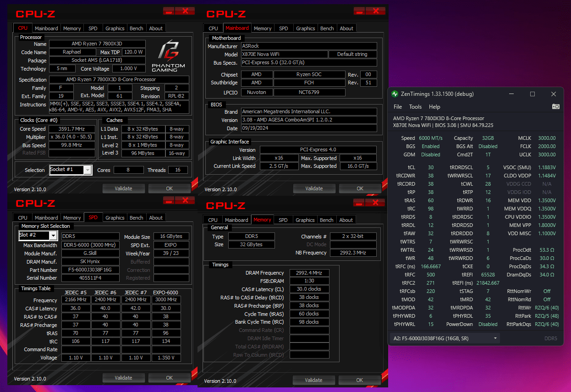Close the CPU-Z Memory window
The width and height of the screenshot is (571, 392).
(x=375, y=203)
